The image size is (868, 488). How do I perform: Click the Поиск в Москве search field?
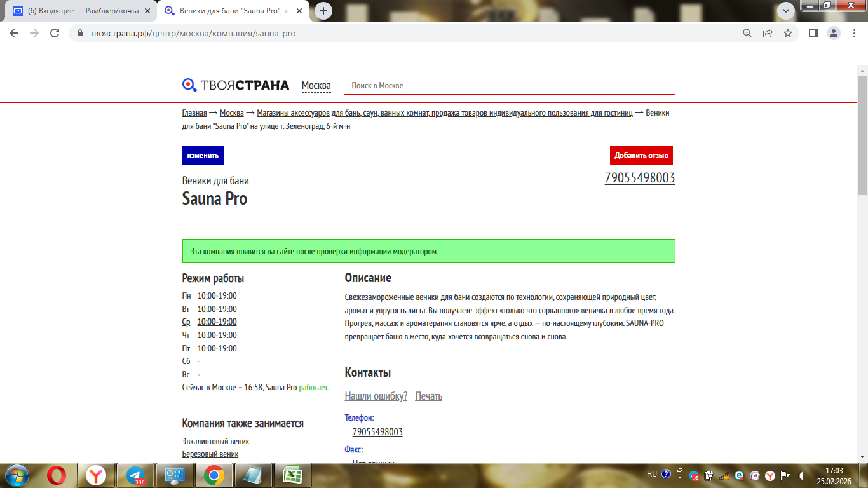510,85
